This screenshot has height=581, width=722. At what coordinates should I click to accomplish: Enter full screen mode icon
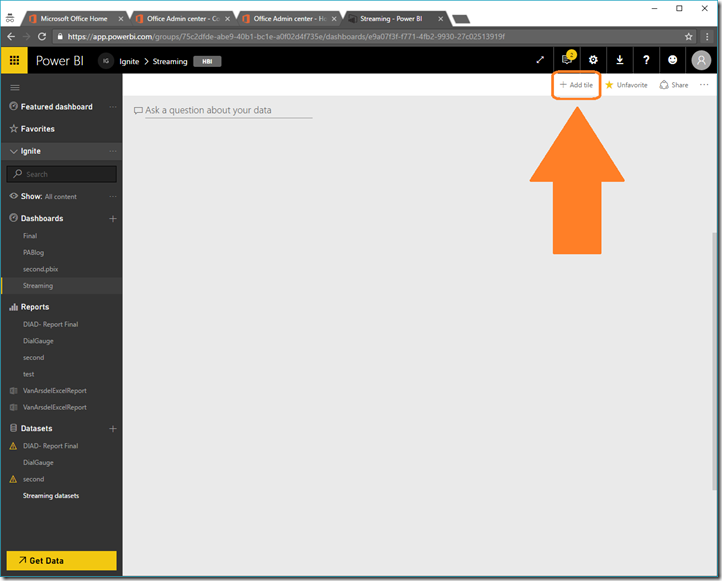tap(541, 60)
